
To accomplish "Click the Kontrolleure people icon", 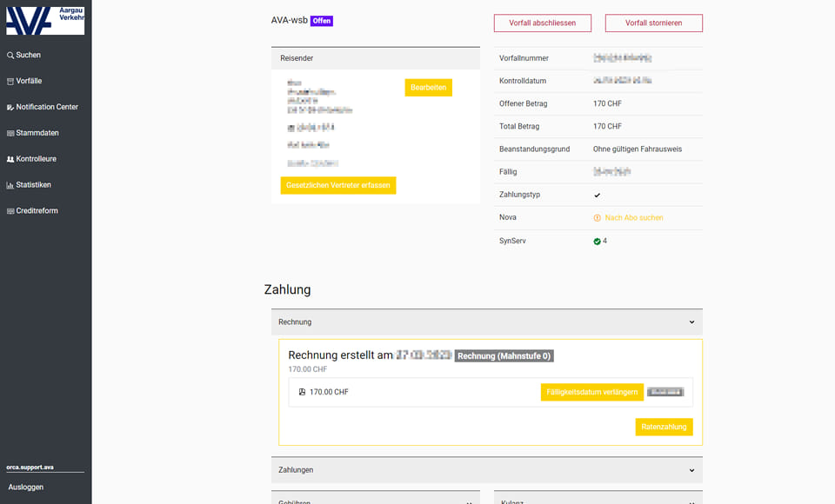I will (x=10, y=159).
